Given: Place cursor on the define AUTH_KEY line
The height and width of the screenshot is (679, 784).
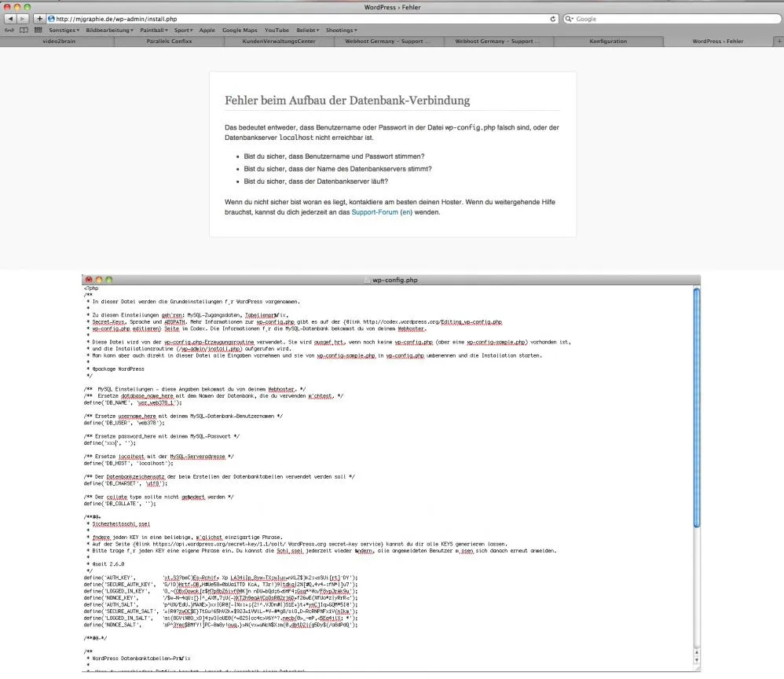Looking at the screenshot, I should pyautogui.click(x=221, y=578).
